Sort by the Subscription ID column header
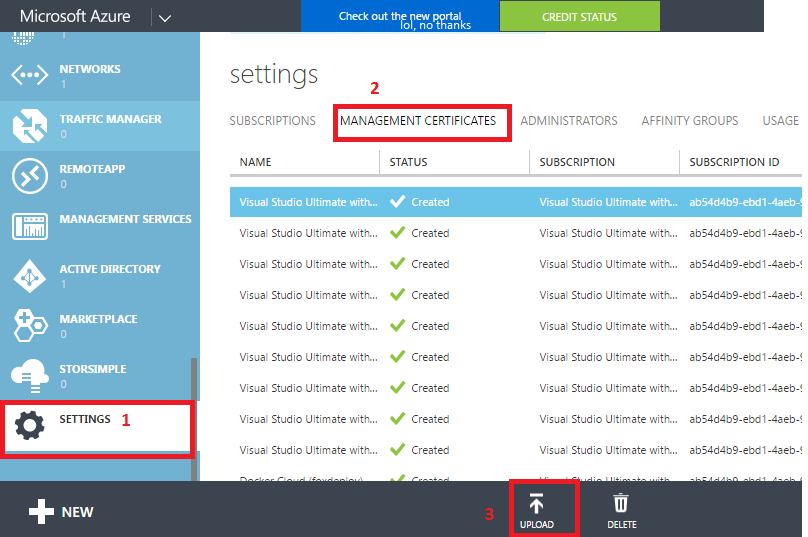 click(x=734, y=162)
